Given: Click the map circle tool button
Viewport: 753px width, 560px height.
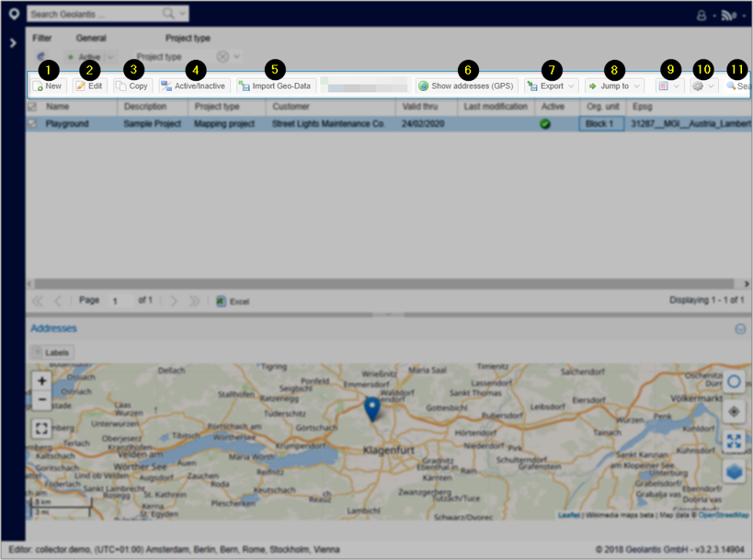Looking at the screenshot, I should (734, 382).
